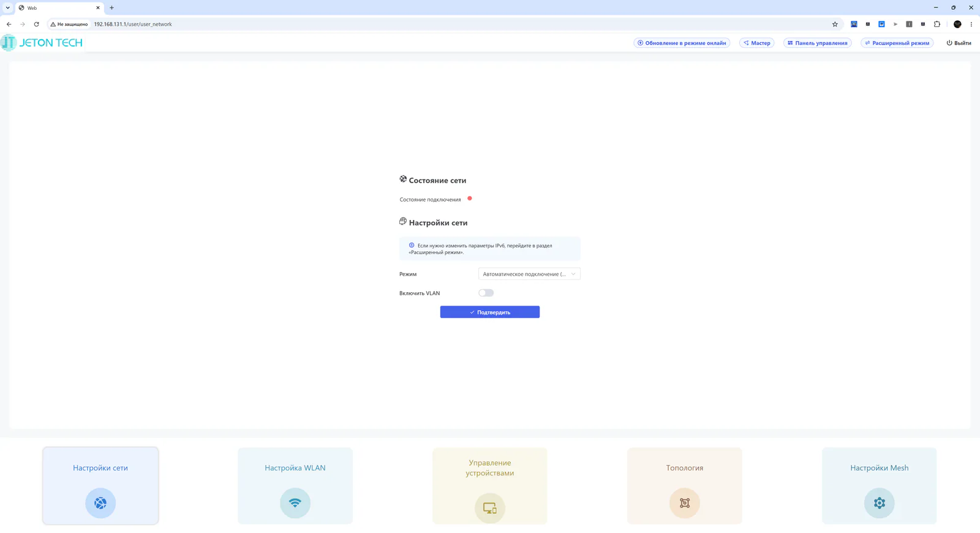Click the Состояние сети heading
980x533 pixels.
437,181
